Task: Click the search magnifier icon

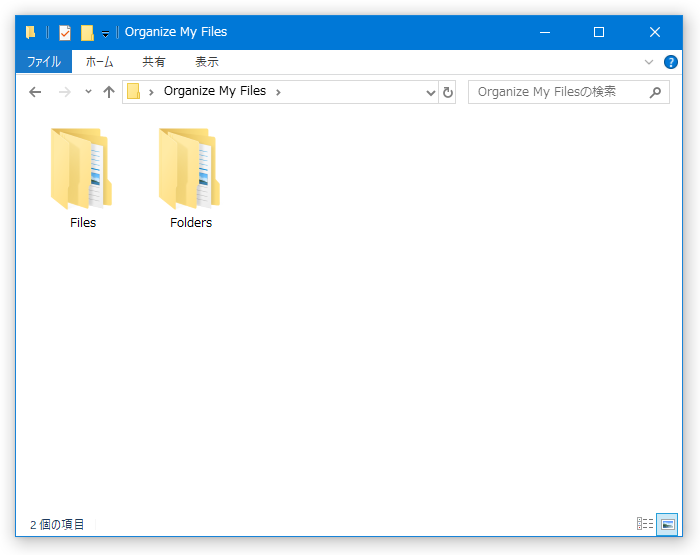Action: pos(655,92)
